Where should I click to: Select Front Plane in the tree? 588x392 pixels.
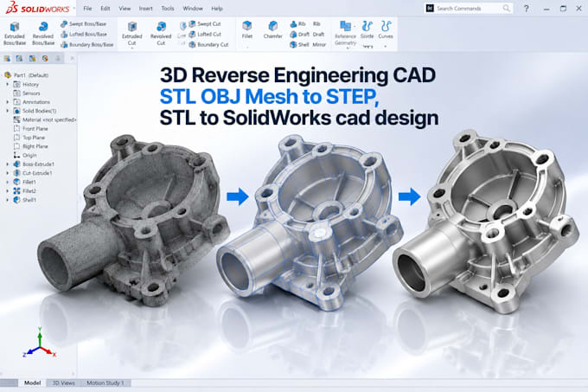tap(31, 129)
